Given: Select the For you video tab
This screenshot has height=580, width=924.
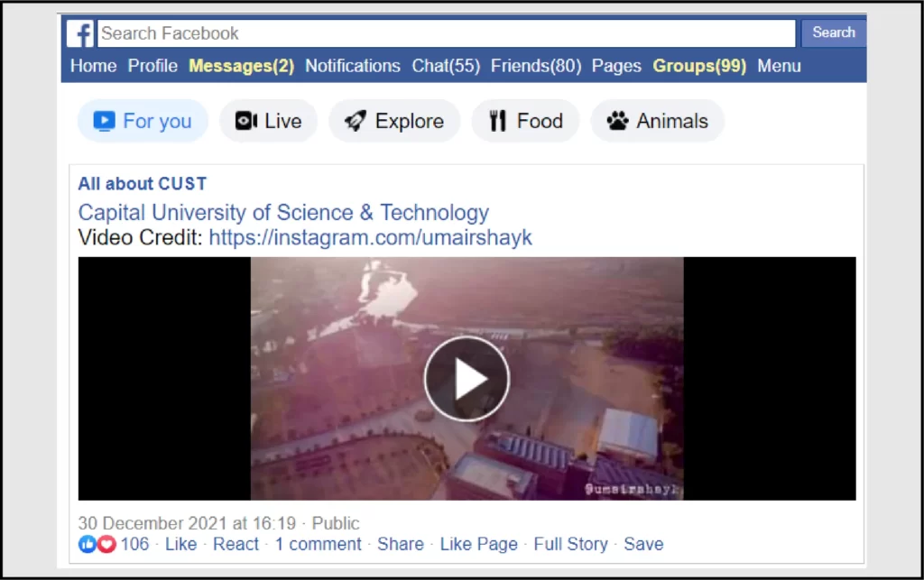Looking at the screenshot, I should pyautogui.click(x=143, y=121).
